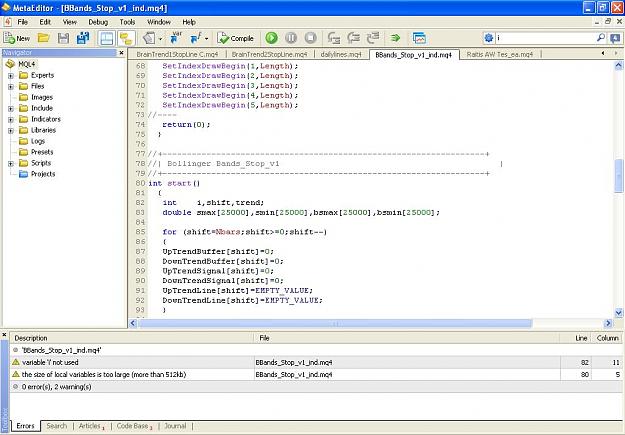
Task: Open the Articles tab in Toolbox
Action: pos(91,426)
